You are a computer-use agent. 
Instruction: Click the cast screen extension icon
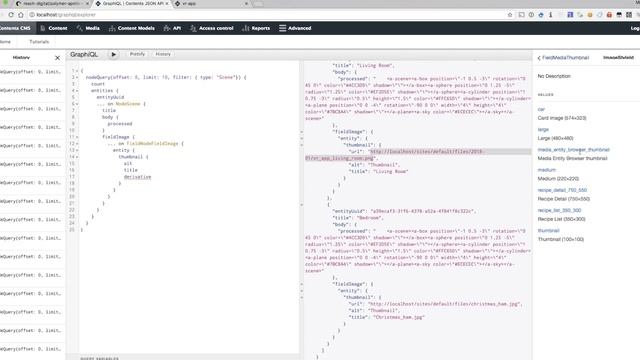522,15
